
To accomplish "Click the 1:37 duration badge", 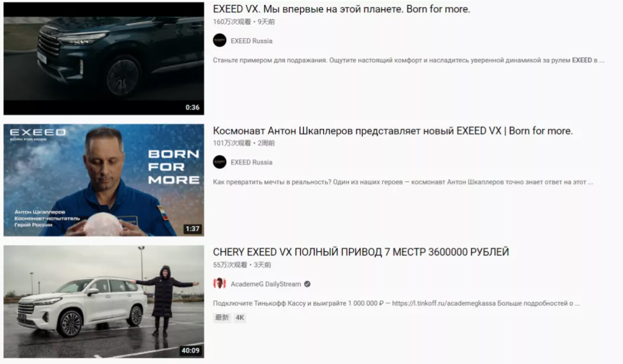I will coord(192,229).
